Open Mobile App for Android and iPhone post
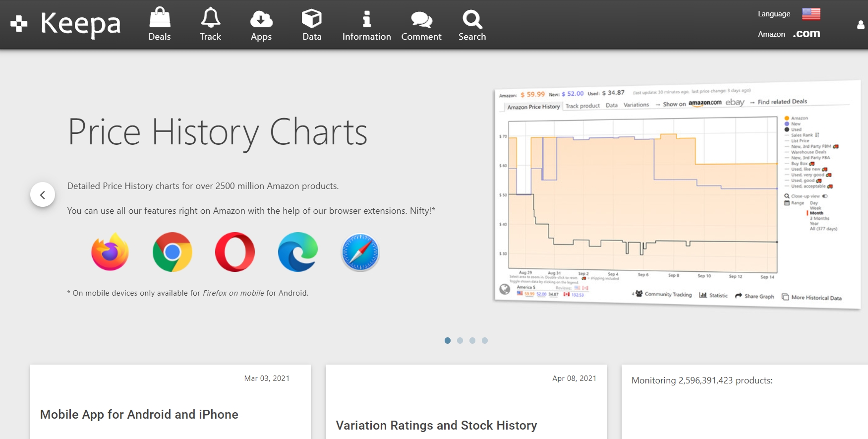The image size is (868, 439). (139, 414)
